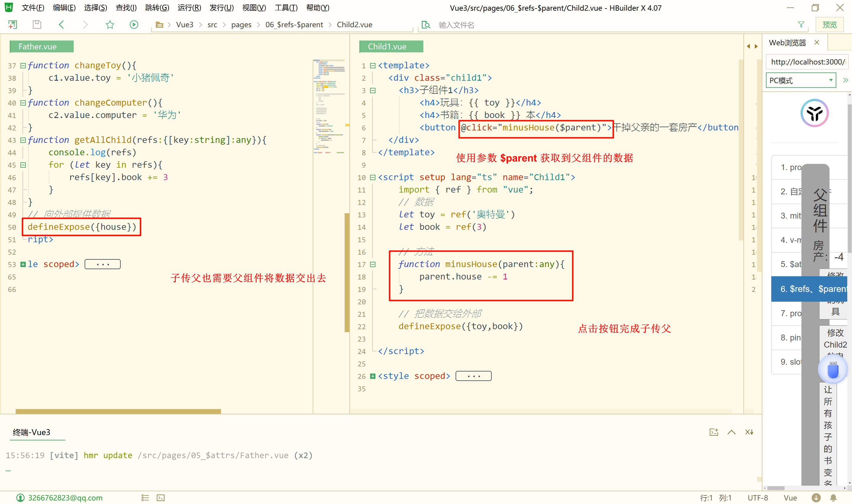Image resolution: width=852 pixels, height=504 pixels.
Task: Click the bookmark star icon
Action: coord(110,25)
